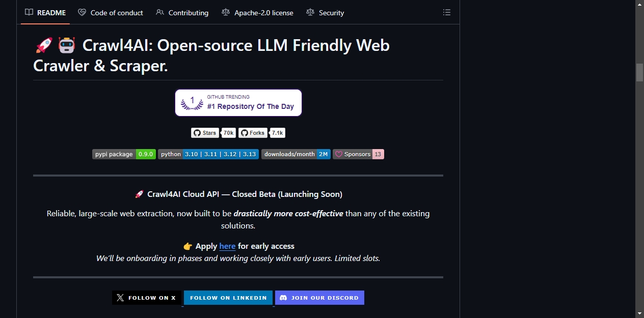The width and height of the screenshot is (644, 318).
Task: Click the heart icon in Sponsors badge
Action: 339,154
